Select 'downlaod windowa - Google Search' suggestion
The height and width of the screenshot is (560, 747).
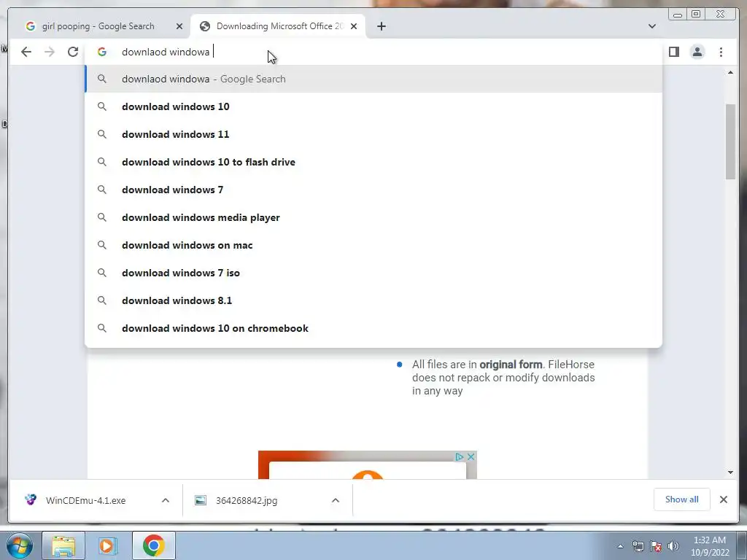click(x=373, y=79)
